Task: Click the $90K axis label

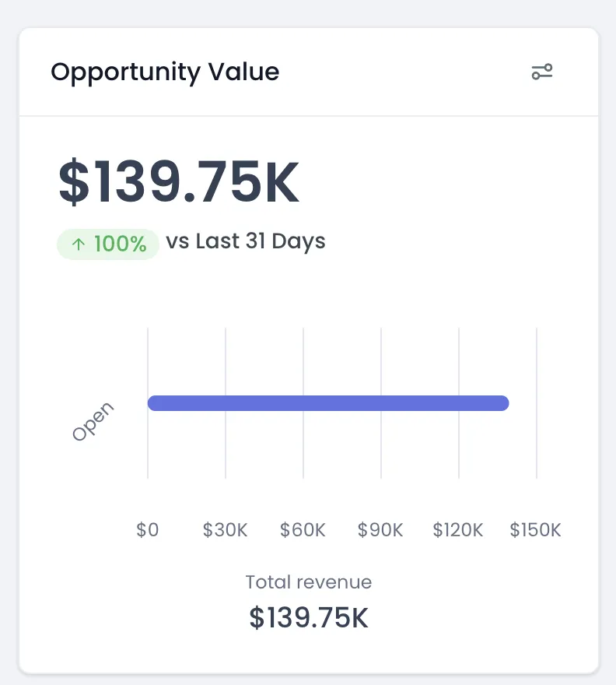Action: tap(380, 530)
